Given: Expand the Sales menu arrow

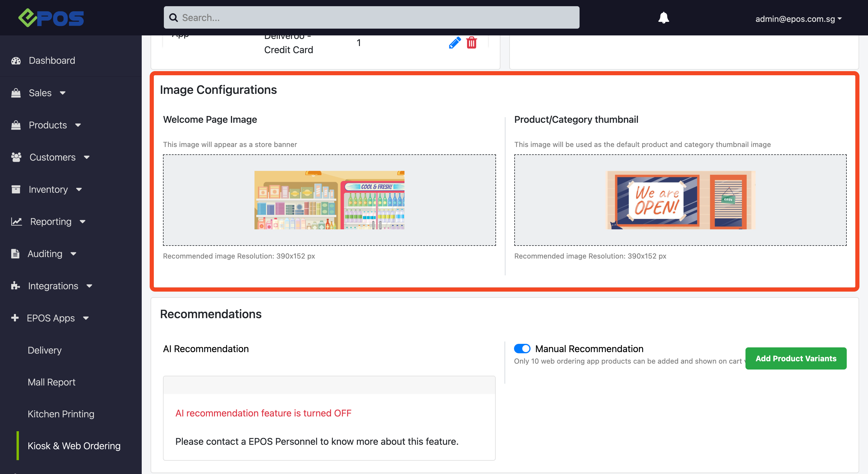Looking at the screenshot, I should [63, 93].
